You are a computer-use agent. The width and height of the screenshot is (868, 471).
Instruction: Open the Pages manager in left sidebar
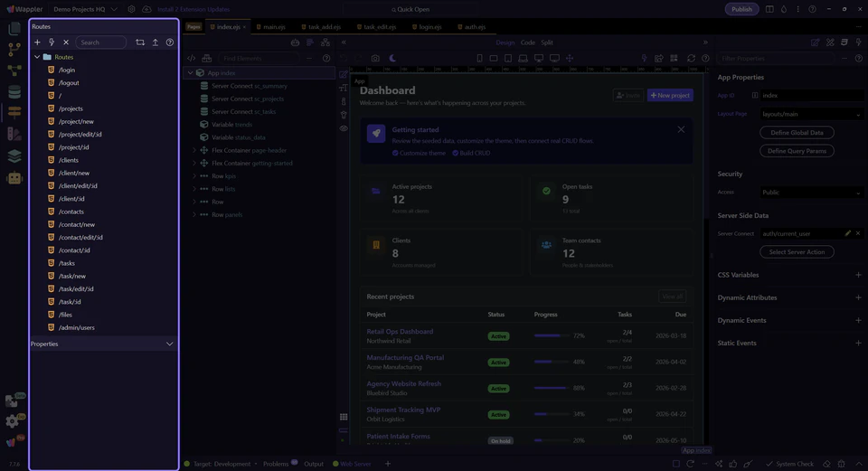[14, 28]
